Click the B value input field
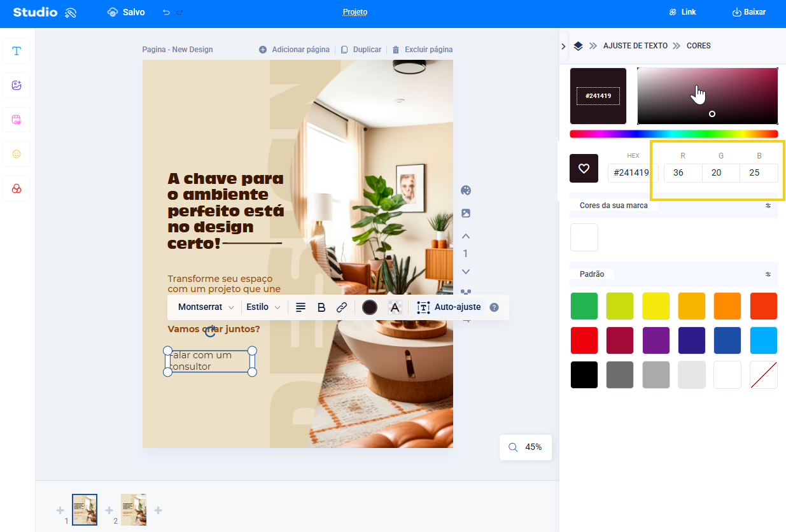The image size is (786, 532). (x=759, y=172)
